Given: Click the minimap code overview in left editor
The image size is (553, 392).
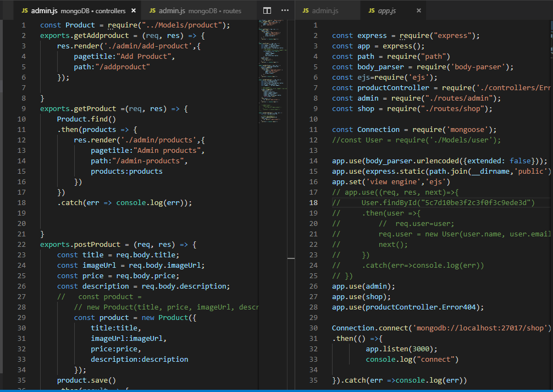Looking at the screenshot, I should [x=273, y=71].
